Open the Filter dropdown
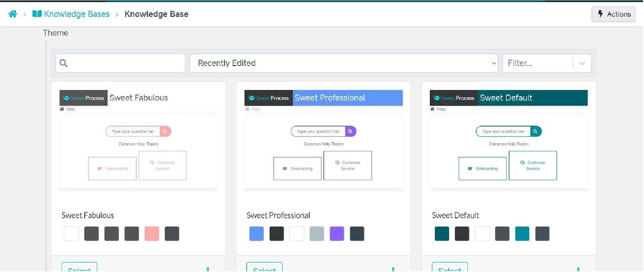This screenshot has height=272, width=644. [x=547, y=63]
